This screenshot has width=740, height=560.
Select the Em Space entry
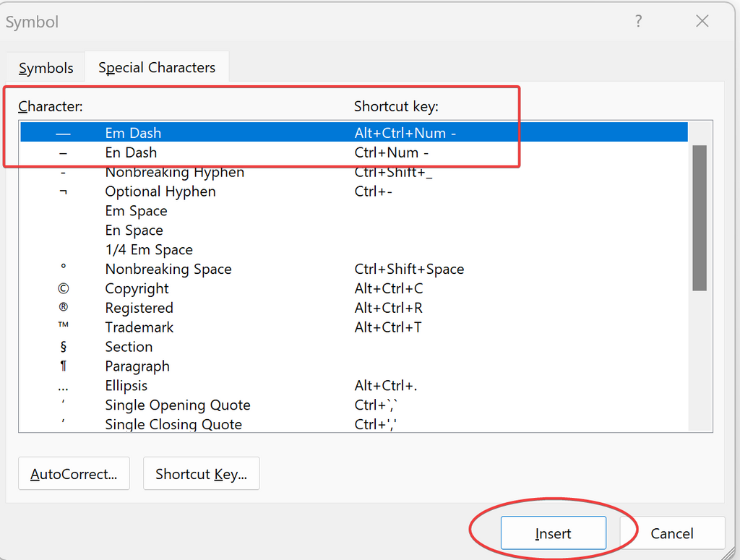[136, 211]
